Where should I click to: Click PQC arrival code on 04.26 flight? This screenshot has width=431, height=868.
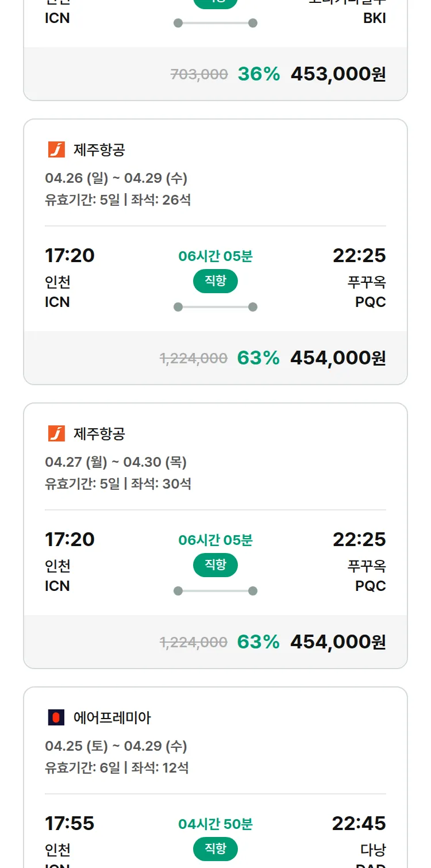[370, 302]
